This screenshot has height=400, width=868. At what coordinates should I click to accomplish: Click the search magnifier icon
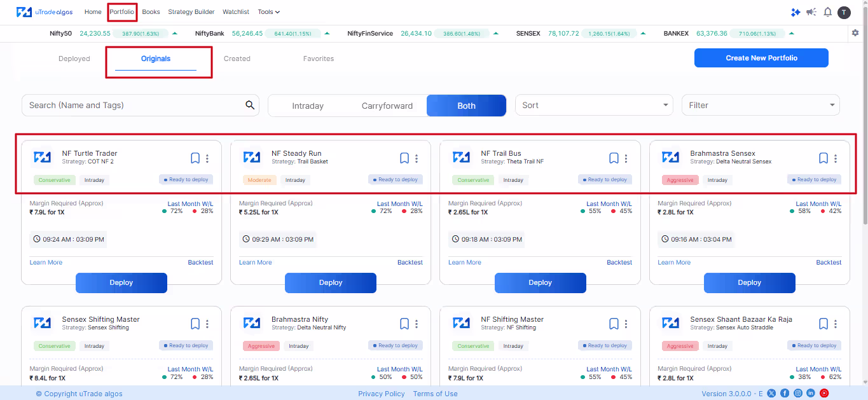point(251,106)
